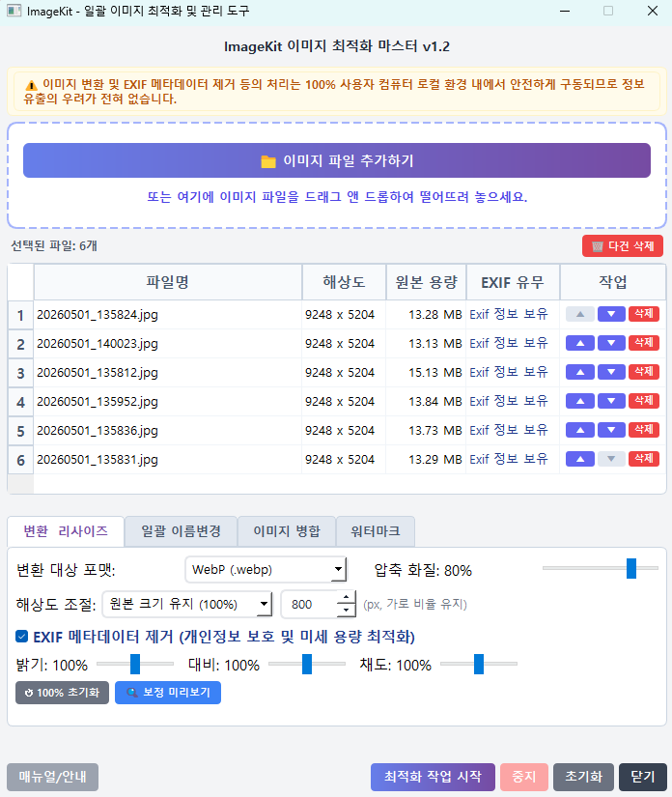Image resolution: width=672 pixels, height=797 pixels.
Task: Move 20260501_135812.jpg down in list
Action: click(x=611, y=372)
